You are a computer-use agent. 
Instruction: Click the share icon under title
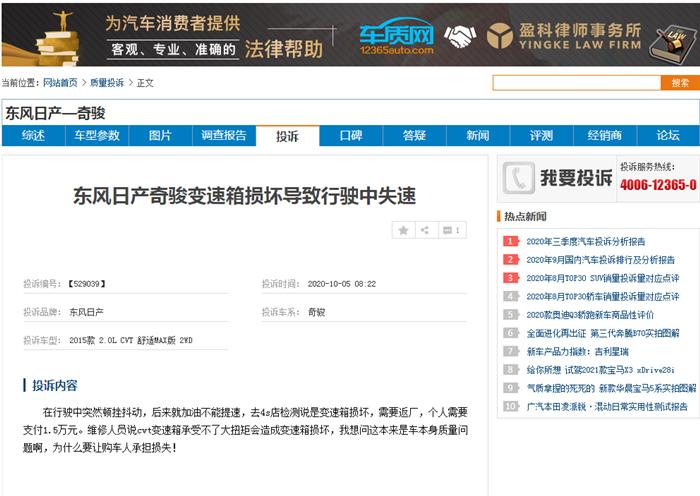(425, 230)
